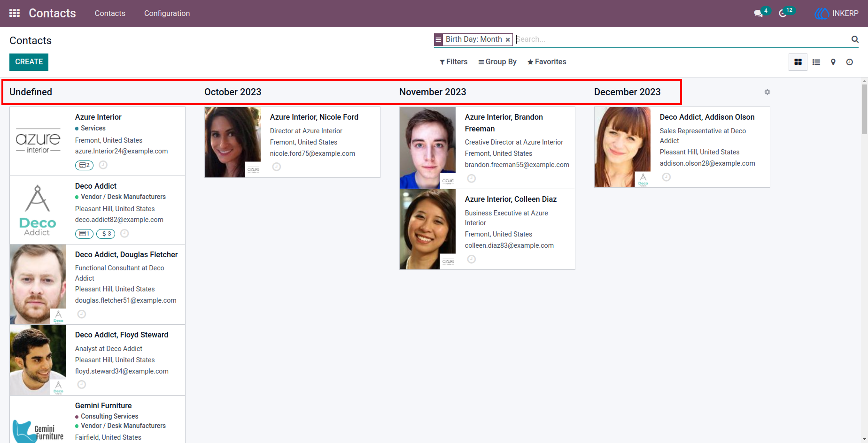Click the December 2023 column header
The height and width of the screenshot is (443, 868).
coord(627,92)
